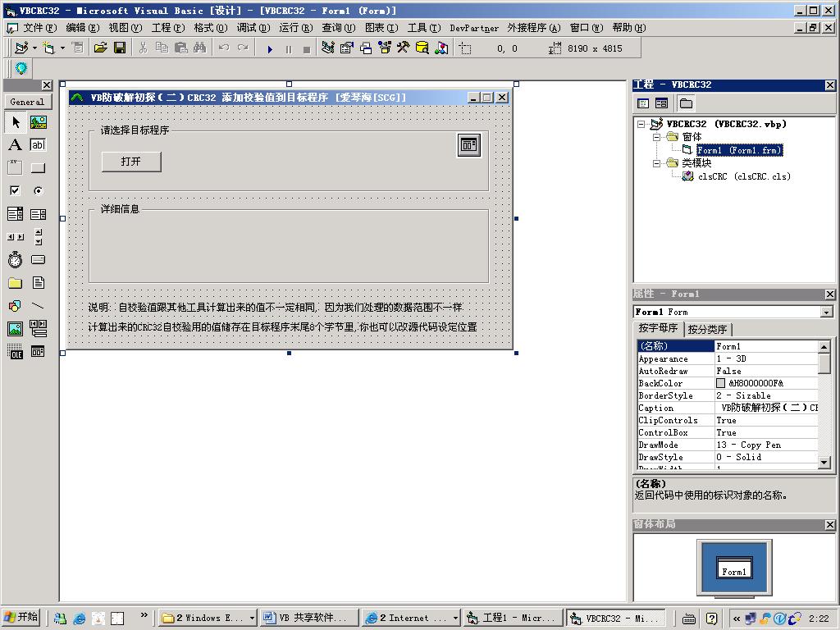This screenshot has width=840, height=630.
Task: Click the 开始 Start button
Action: coord(21,617)
